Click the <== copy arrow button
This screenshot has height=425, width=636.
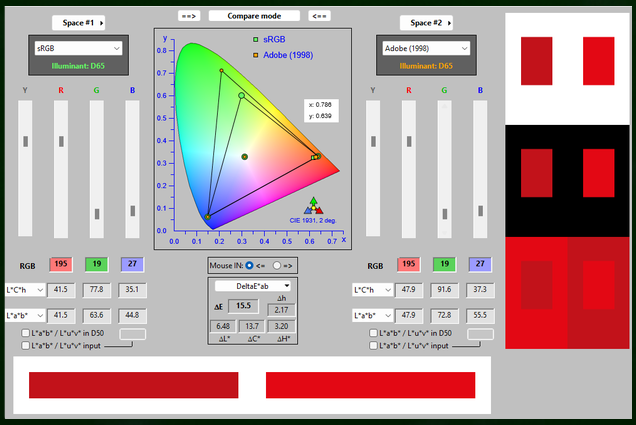click(x=319, y=16)
